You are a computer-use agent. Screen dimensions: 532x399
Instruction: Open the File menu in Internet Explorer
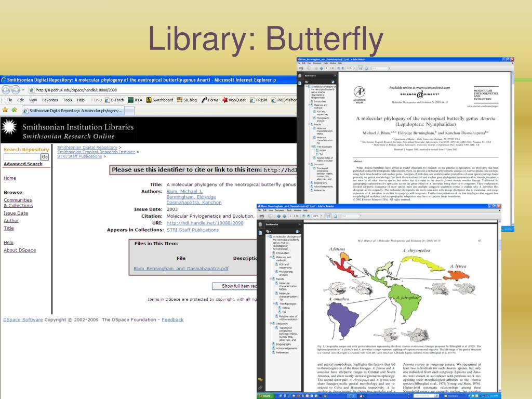[x=9, y=100]
